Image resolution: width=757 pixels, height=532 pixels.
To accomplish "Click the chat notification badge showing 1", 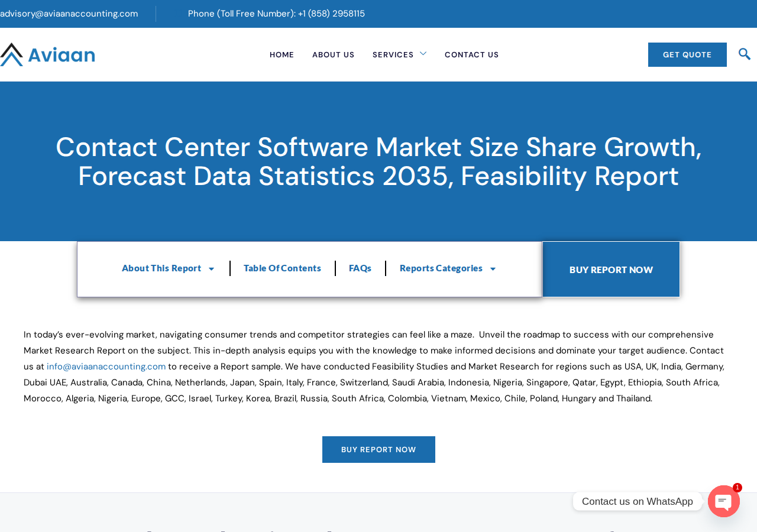I will click(x=737, y=488).
